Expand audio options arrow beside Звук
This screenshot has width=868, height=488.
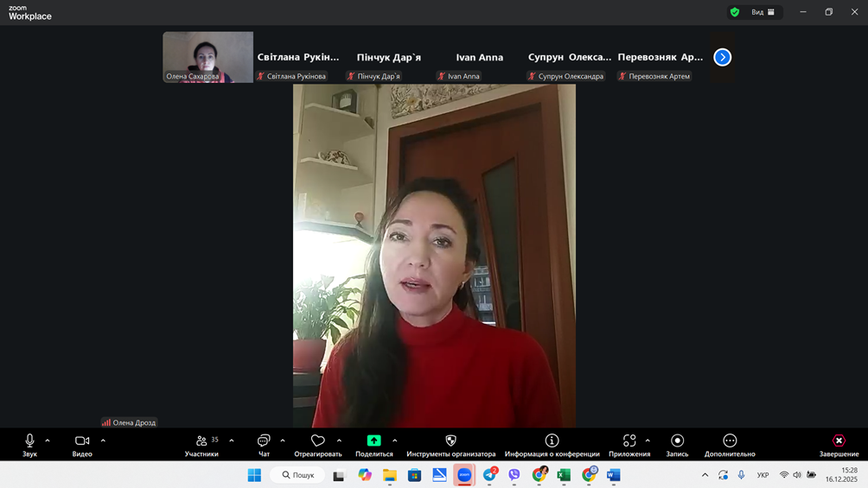[48, 441]
